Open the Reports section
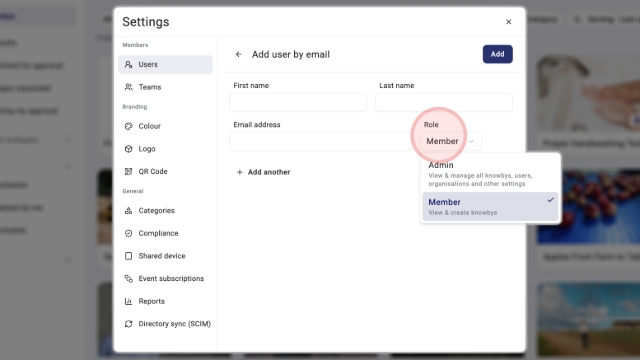 coord(165,301)
